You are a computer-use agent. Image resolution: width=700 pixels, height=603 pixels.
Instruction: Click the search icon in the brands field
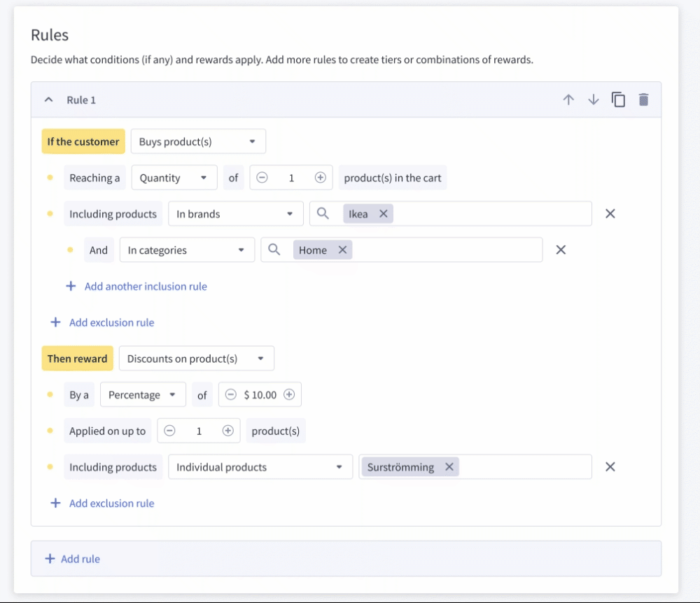[x=323, y=214]
